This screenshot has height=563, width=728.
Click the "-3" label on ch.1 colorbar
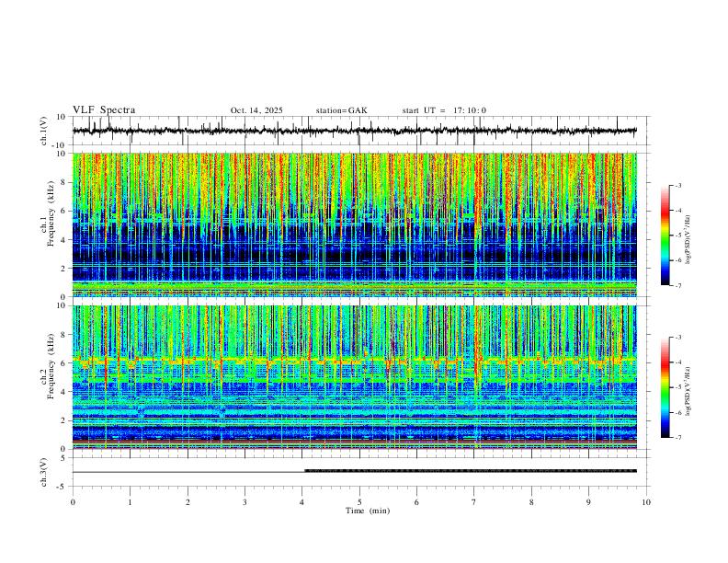tap(677, 185)
